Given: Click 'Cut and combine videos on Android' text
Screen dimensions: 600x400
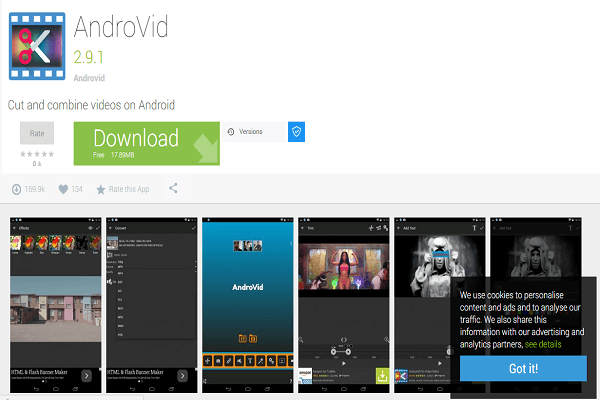Looking at the screenshot, I should pos(91,105).
